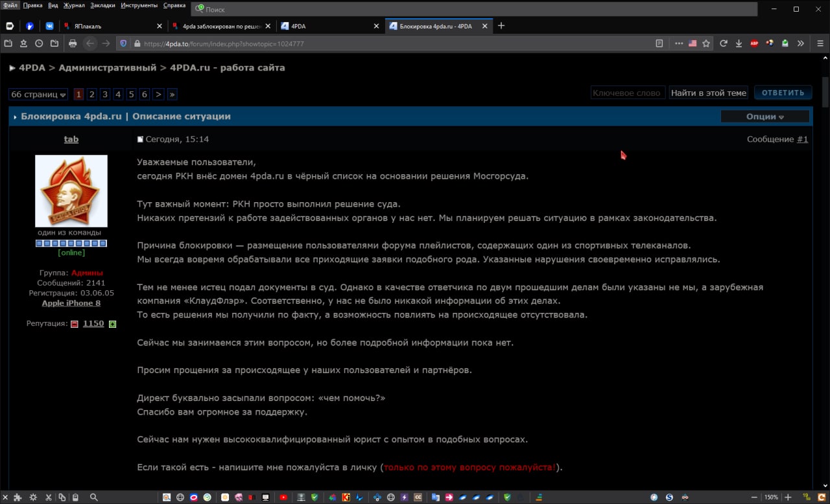Screen dimensions: 830x504
Task: Go forward with the forward arrow
Action: pos(106,43)
